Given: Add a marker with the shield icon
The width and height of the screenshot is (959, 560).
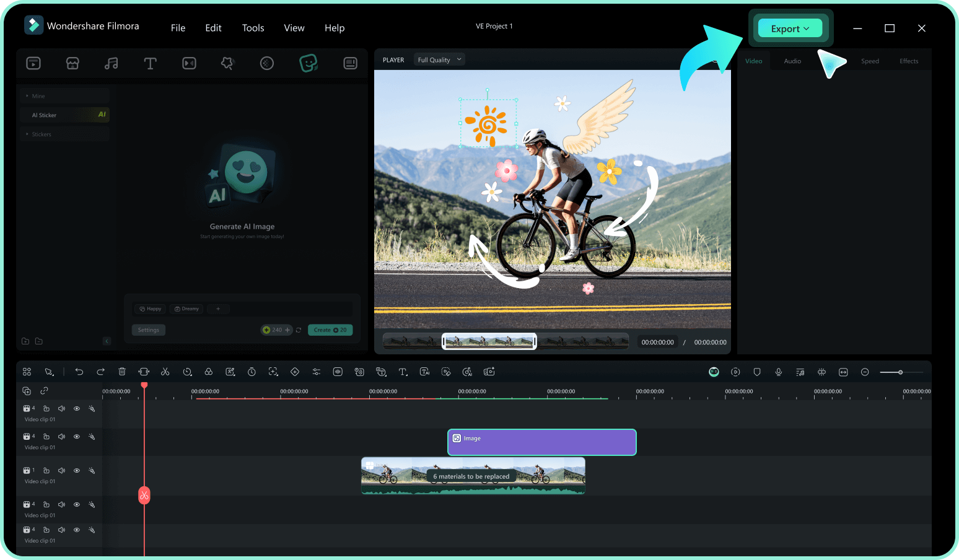Looking at the screenshot, I should pyautogui.click(x=757, y=372).
